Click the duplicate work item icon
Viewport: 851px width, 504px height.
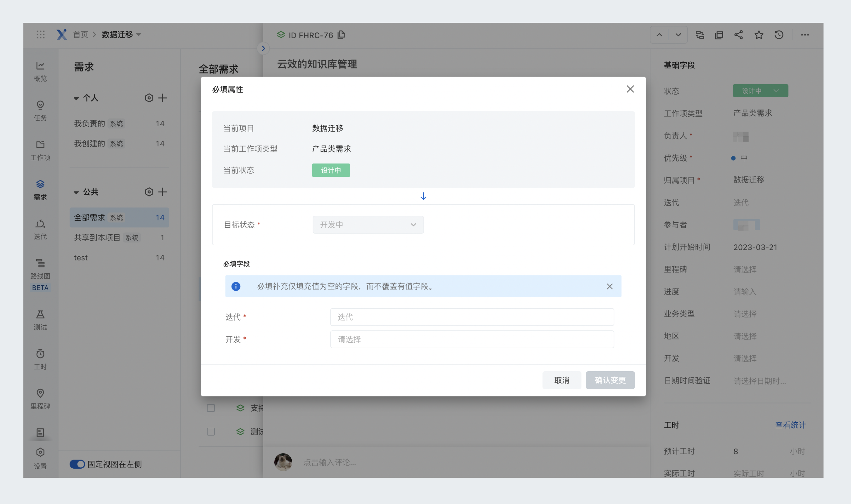coord(719,34)
